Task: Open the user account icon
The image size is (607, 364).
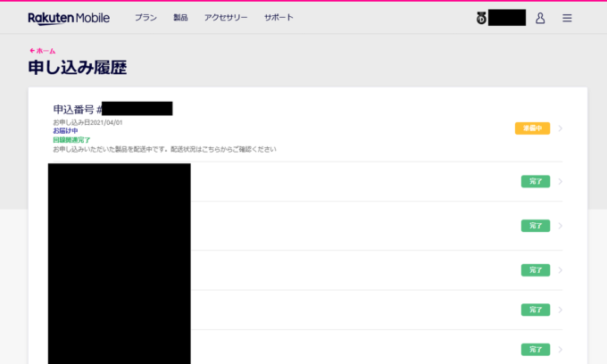Action: click(540, 18)
